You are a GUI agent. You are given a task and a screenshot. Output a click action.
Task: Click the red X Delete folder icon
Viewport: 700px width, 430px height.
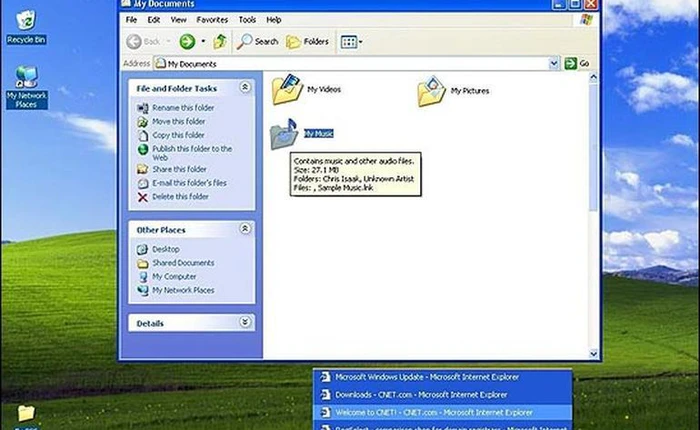[x=142, y=197]
